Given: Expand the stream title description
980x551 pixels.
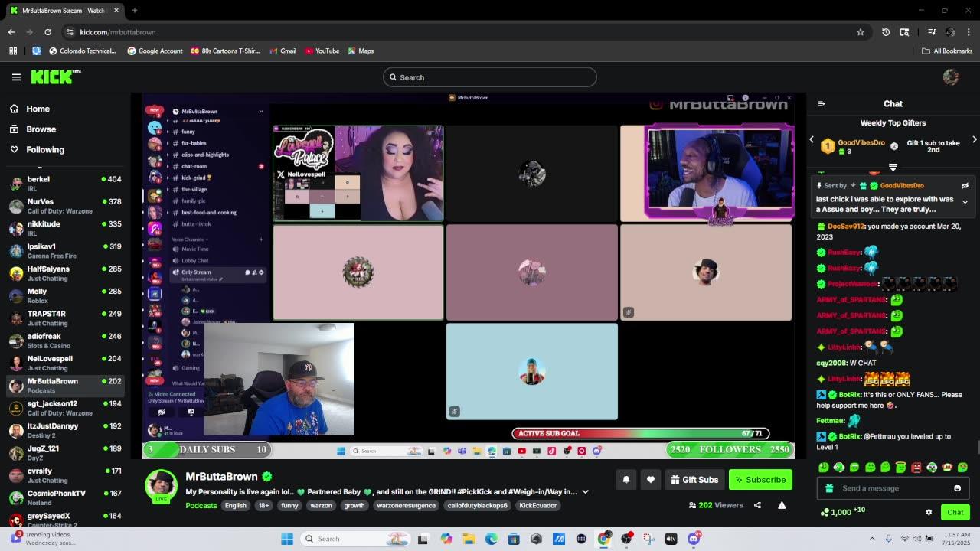Looking at the screenshot, I should pyautogui.click(x=585, y=492).
